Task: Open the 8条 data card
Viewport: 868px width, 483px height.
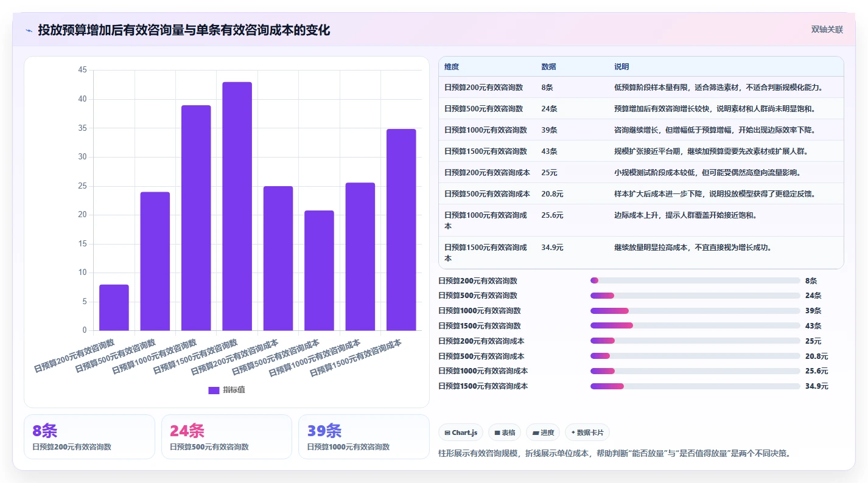Action: point(89,437)
